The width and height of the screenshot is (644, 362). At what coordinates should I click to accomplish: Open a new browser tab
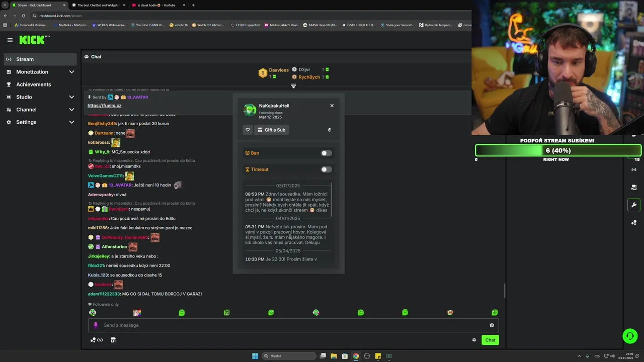point(193,5)
